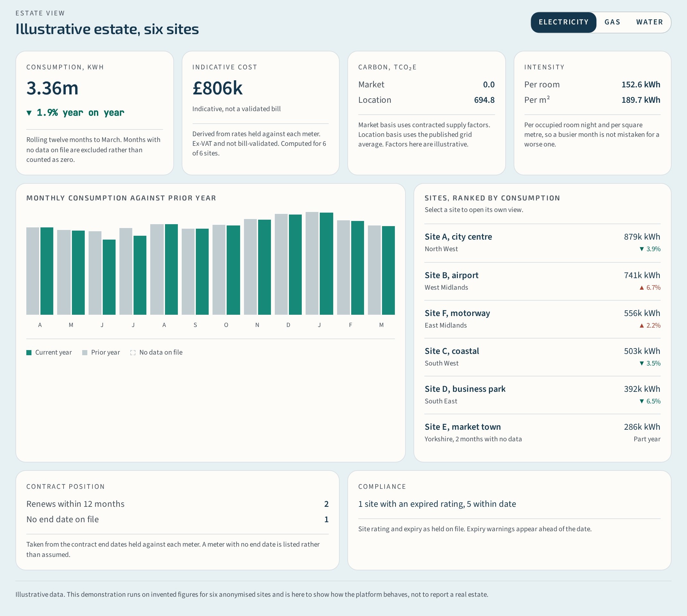
Task: Click the February current year bar
Action: point(358,268)
